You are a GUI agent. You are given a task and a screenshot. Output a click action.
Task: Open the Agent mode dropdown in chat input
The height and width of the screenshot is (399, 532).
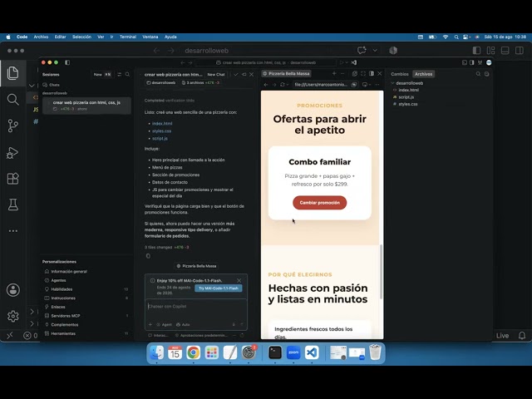(x=164, y=325)
